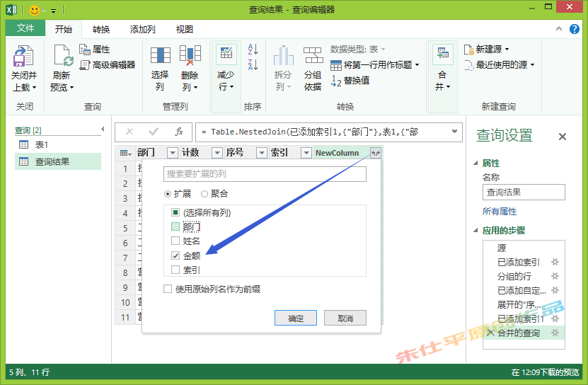
Task: Switch to the 转换 tab
Action: (x=101, y=29)
